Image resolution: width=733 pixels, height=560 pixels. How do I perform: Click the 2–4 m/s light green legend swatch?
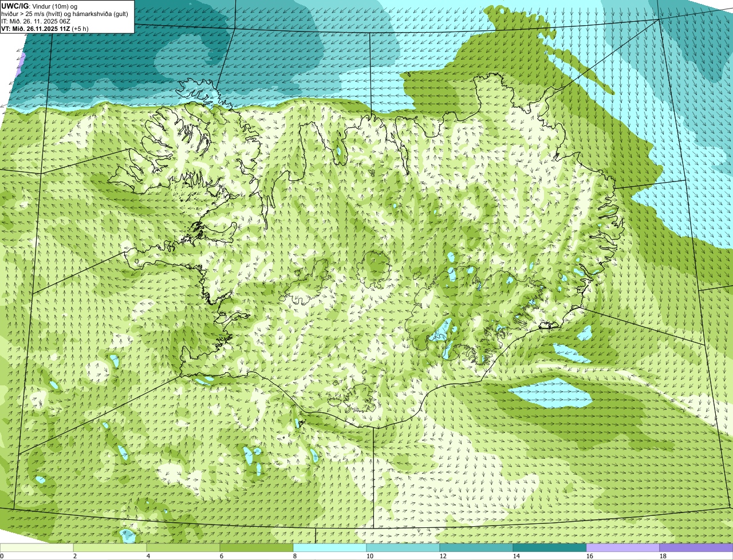(x=110, y=547)
